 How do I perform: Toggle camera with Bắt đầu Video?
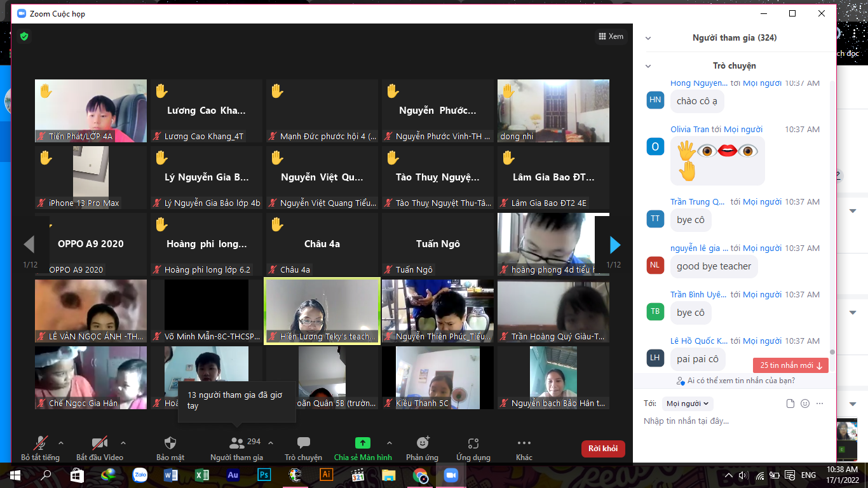point(99,443)
